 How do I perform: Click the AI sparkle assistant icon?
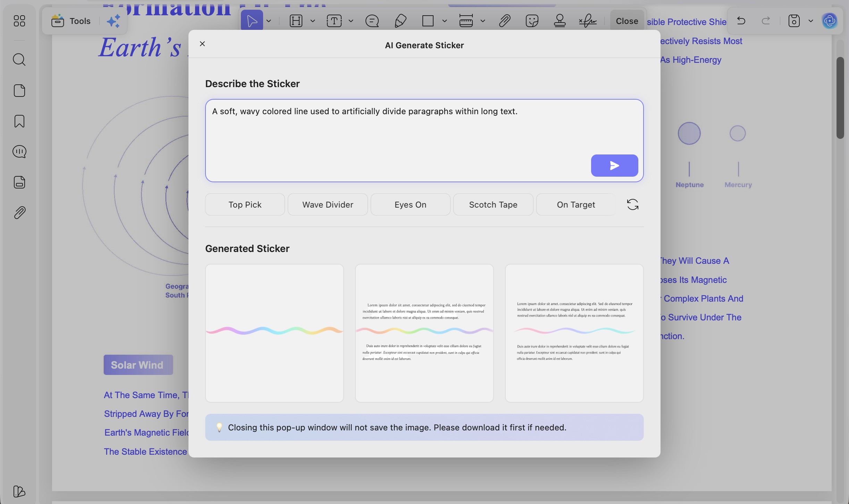113,21
